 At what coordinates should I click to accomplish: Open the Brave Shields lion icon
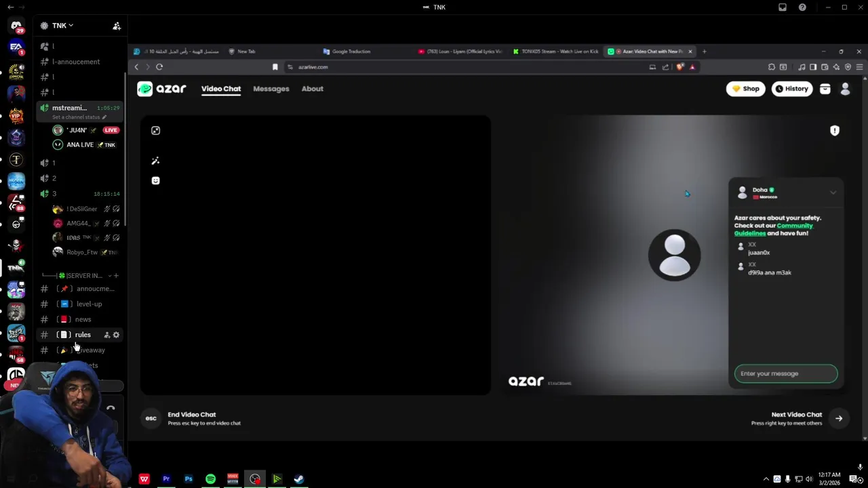[x=680, y=67]
